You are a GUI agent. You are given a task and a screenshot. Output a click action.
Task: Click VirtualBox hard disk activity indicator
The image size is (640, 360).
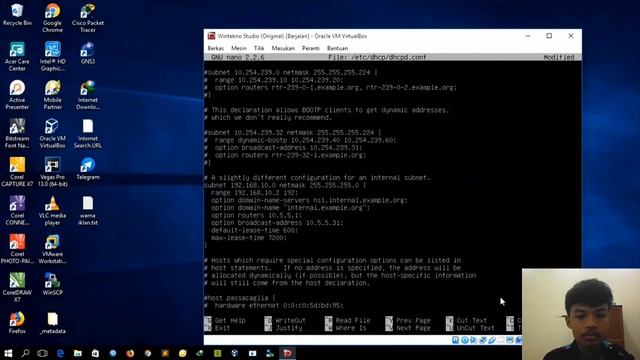[x=456, y=340]
